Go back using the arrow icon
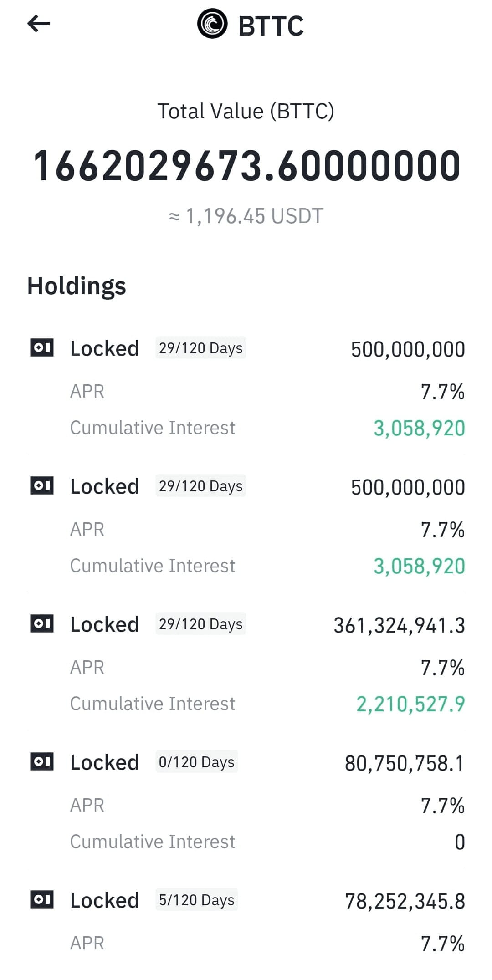The image size is (492, 980). [x=39, y=24]
